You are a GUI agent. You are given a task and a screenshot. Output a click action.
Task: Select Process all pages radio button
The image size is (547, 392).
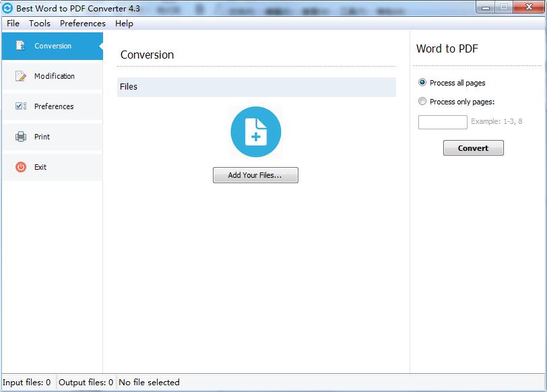tap(422, 83)
